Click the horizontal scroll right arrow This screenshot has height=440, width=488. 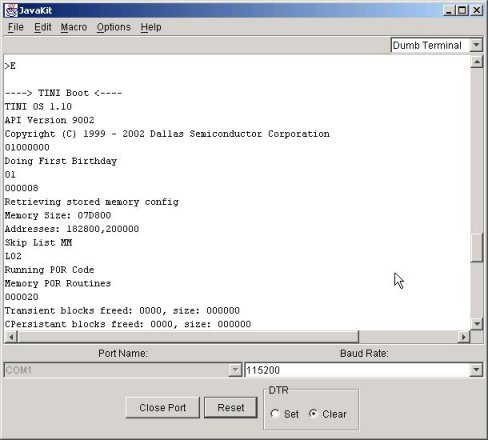click(x=464, y=337)
